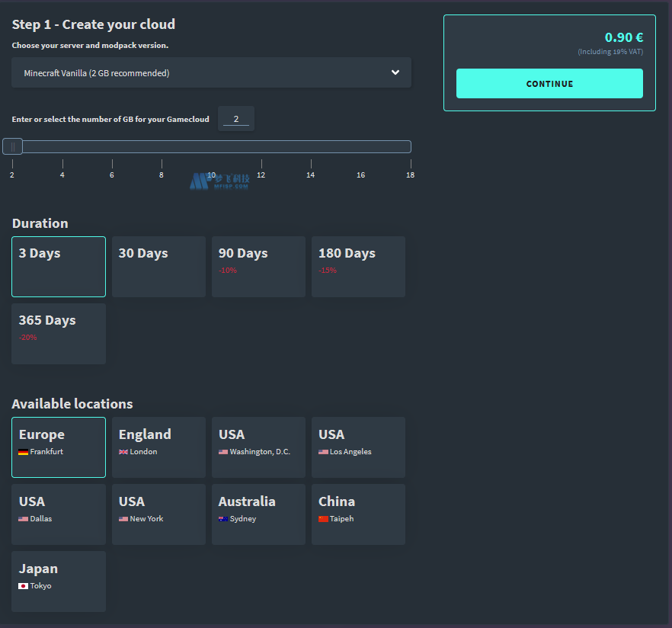Select the 90 Days duration option
This screenshot has width=672, height=628.
tap(258, 266)
